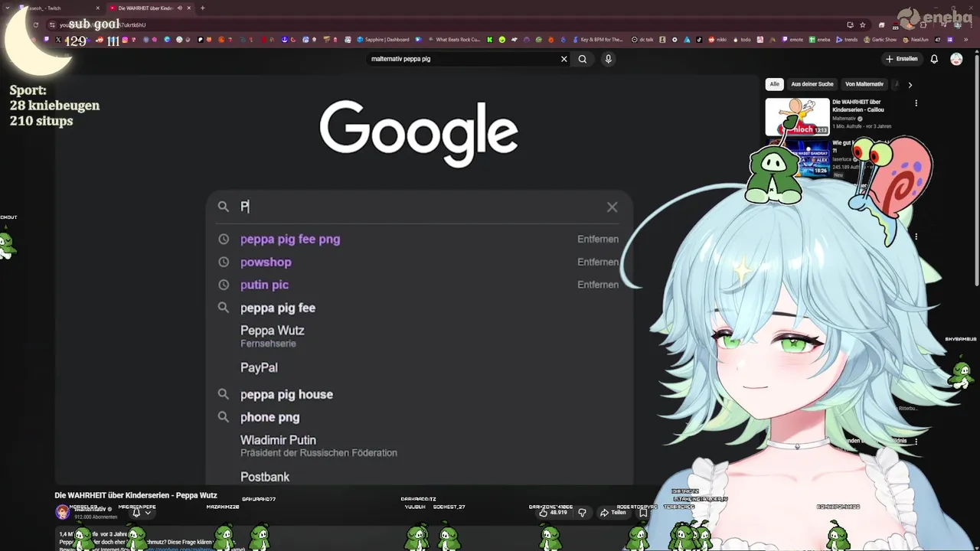The height and width of the screenshot is (551, 980).
Task: Open the 'trends' bookmark
Action: click(x=847, y=40)
